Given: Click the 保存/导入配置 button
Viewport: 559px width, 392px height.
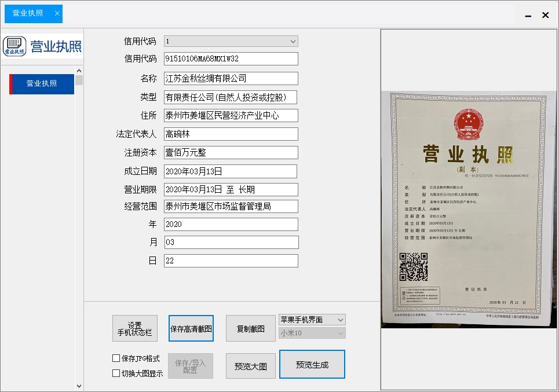Looking at the screenshot, I should pyautogui.click(x=191, y=365).
